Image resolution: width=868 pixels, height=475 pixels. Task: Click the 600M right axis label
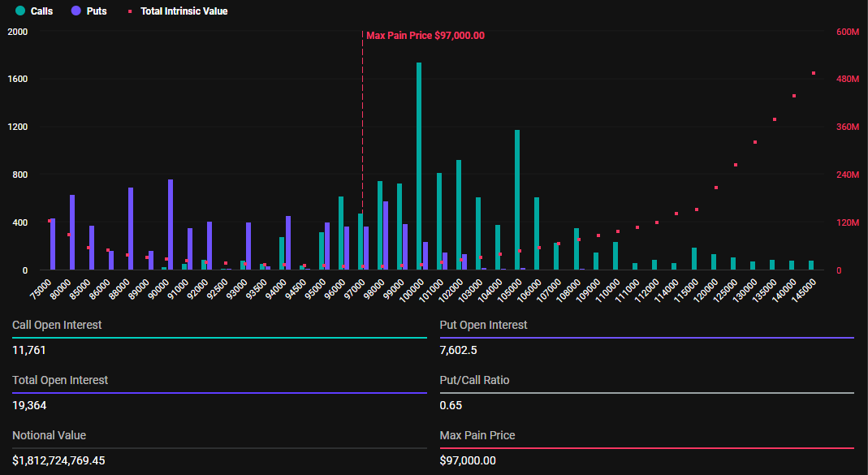(x=847, y=32)
